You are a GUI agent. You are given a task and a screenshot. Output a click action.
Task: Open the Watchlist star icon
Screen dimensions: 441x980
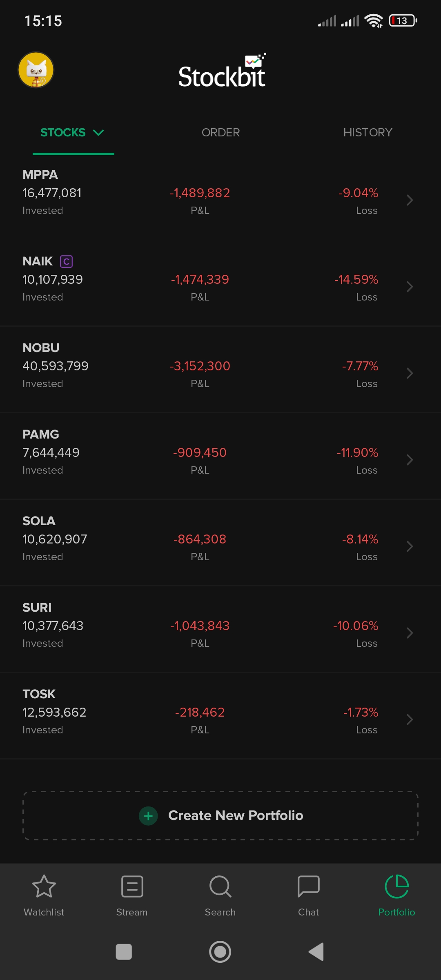click(44, 886)
